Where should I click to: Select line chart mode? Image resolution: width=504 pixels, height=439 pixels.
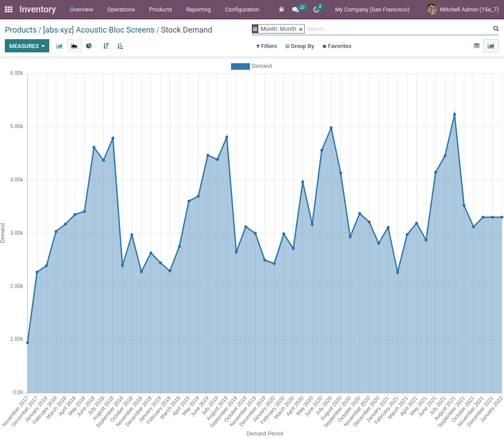click(74, 46)
